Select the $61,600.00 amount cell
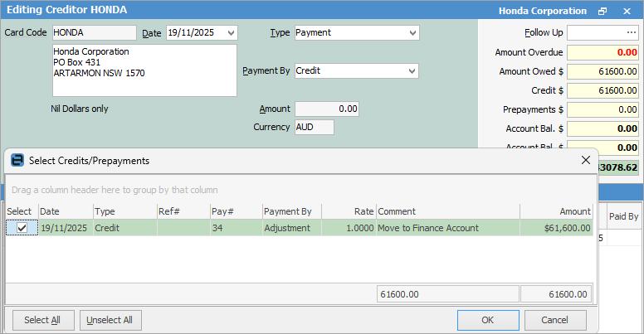Image resolution: width=644 pixels, height=334 pixels. [556, 228]
